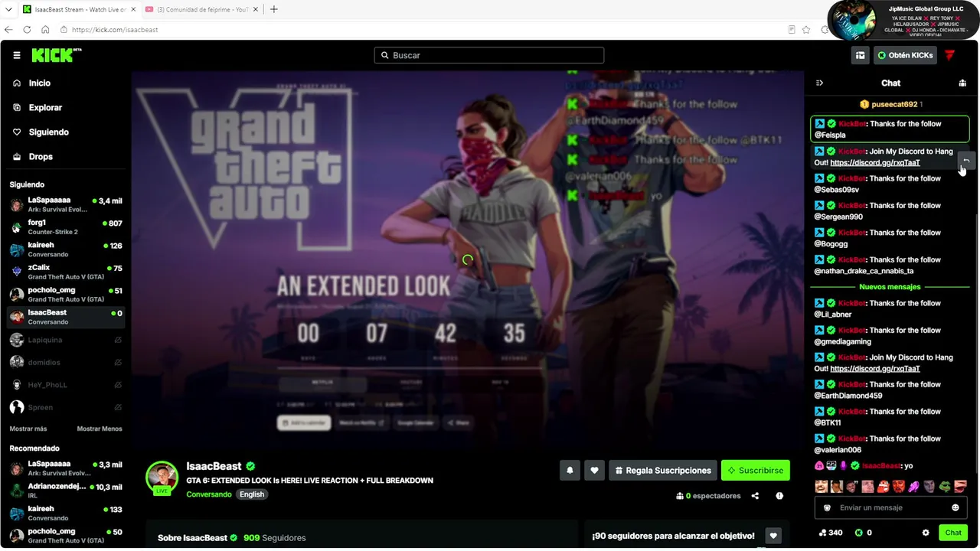This screenshot has width=980, height=551.
Task: Open chat settings gear icon
Action: pyautogui.click(x=926, y=533)
